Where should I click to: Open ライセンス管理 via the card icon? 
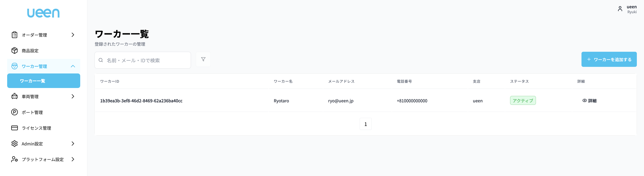tap(14, 128)
